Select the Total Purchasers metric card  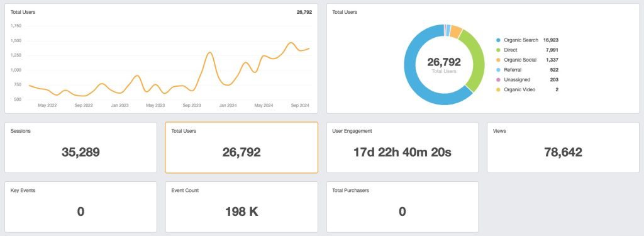(402, 207)
